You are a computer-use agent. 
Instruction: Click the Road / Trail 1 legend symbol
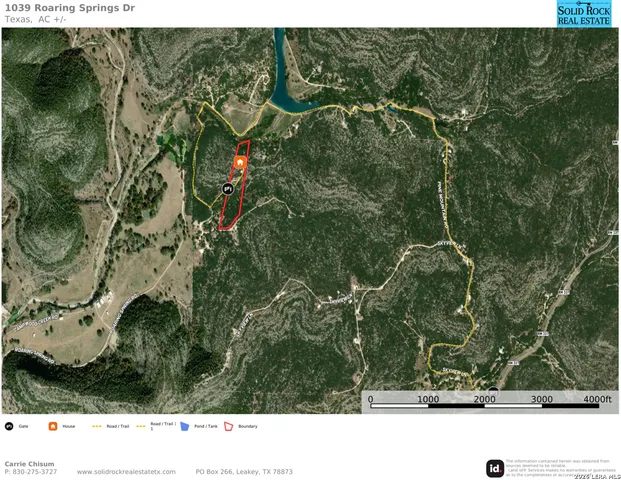[x=141, y=427]
